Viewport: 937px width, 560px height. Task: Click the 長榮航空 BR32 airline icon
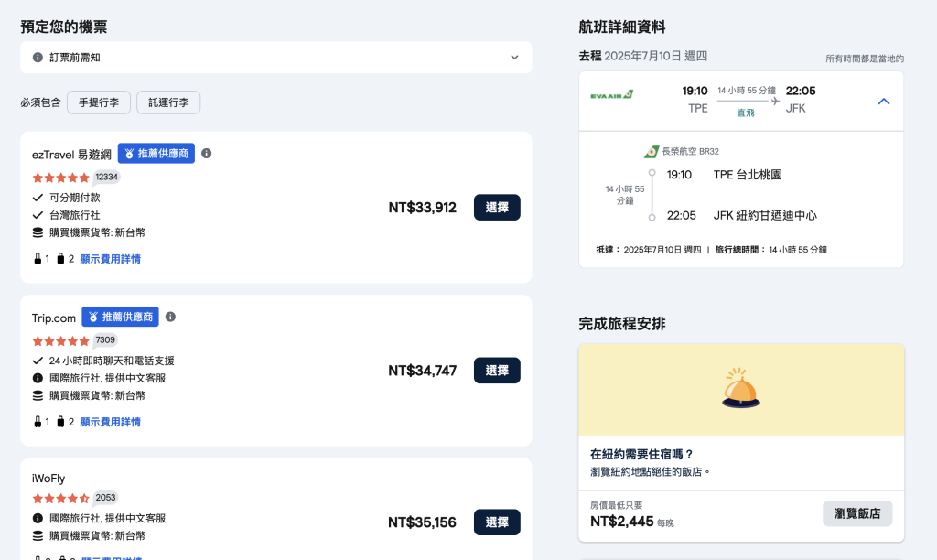click(652, 152)
